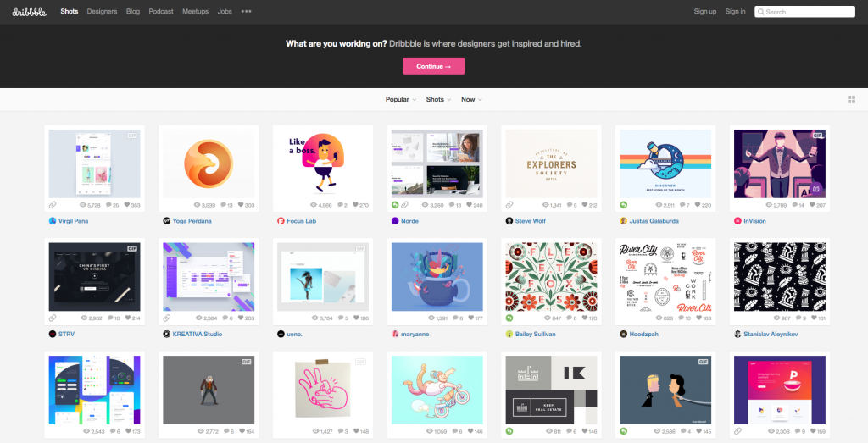Open the Jobs nav item
Image resolution: width=868 pixels, height=443 pixels.
click(225, 11)
